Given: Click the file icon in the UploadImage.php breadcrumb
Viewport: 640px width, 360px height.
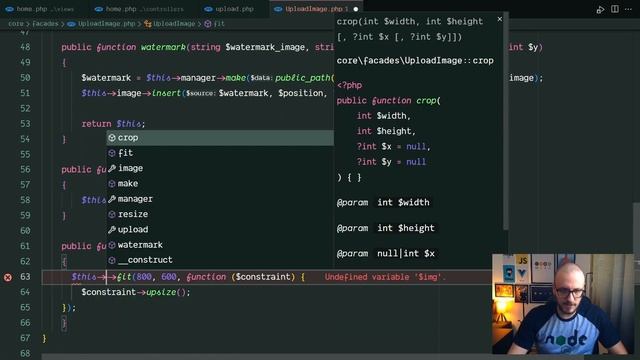Looking at the screenshot, I should point(71,24).
